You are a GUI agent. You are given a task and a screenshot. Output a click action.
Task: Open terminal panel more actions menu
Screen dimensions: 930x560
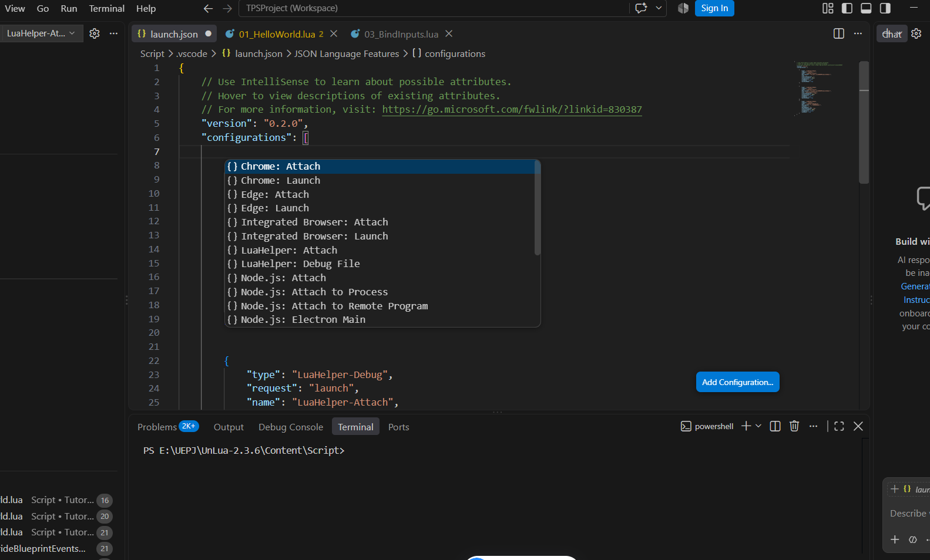(x=813, y=426)
